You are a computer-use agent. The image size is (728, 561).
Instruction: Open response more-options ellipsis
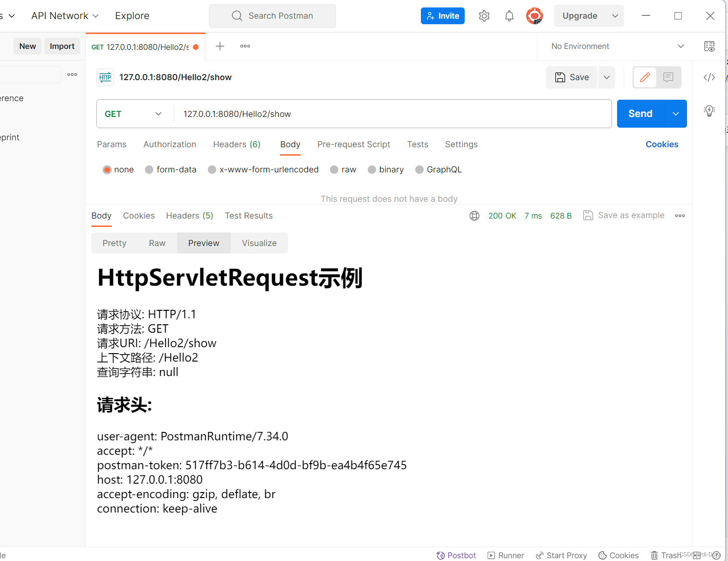(680, 216)
